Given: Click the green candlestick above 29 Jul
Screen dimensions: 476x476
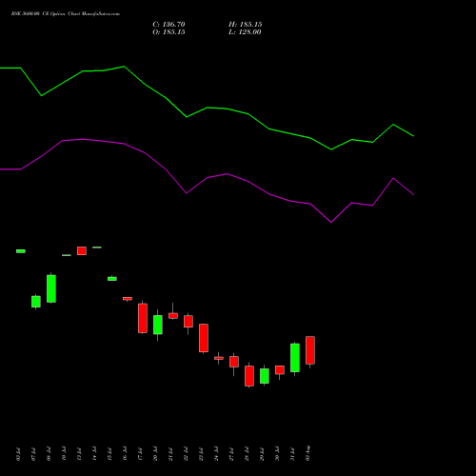Looking at the screenshot, I should [265, 376].
